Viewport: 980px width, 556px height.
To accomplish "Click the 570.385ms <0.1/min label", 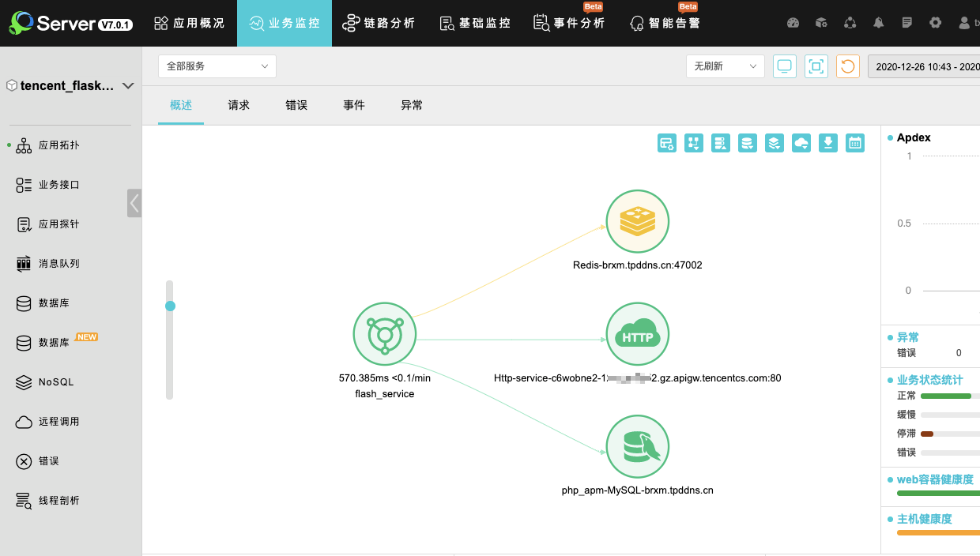I will coord(385,378).
